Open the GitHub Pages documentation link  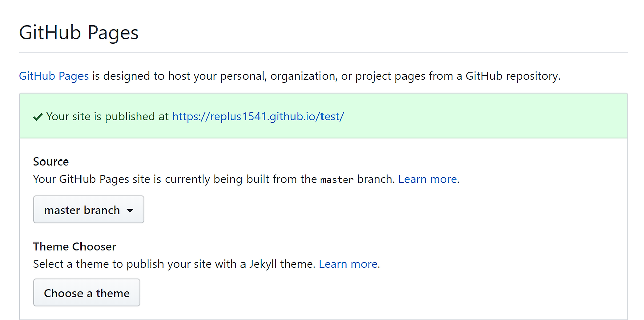(53, 76)
